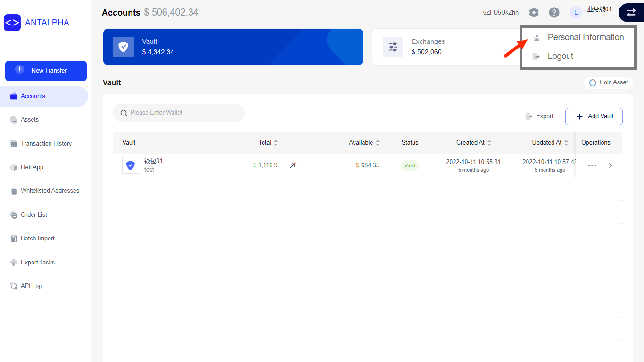Screen dimensions: 644x362
Task: Click the Defi App sidebar icon
Action: [x=14, y=167]
